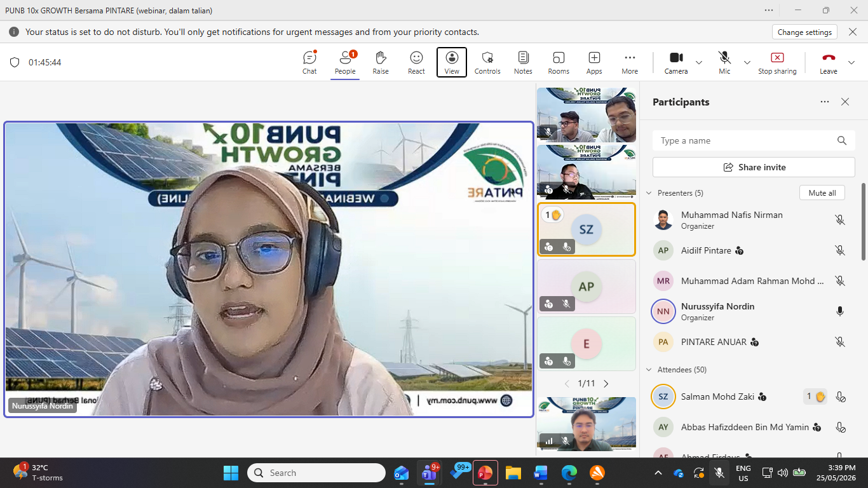Click the Mute all button
868x488 pixels.
[x=822, y=193]
